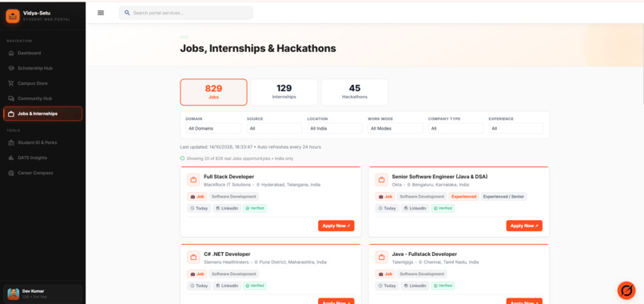Click the Jobs & Internships briefcase icon
644x304 pixels.
pos(11,114)
